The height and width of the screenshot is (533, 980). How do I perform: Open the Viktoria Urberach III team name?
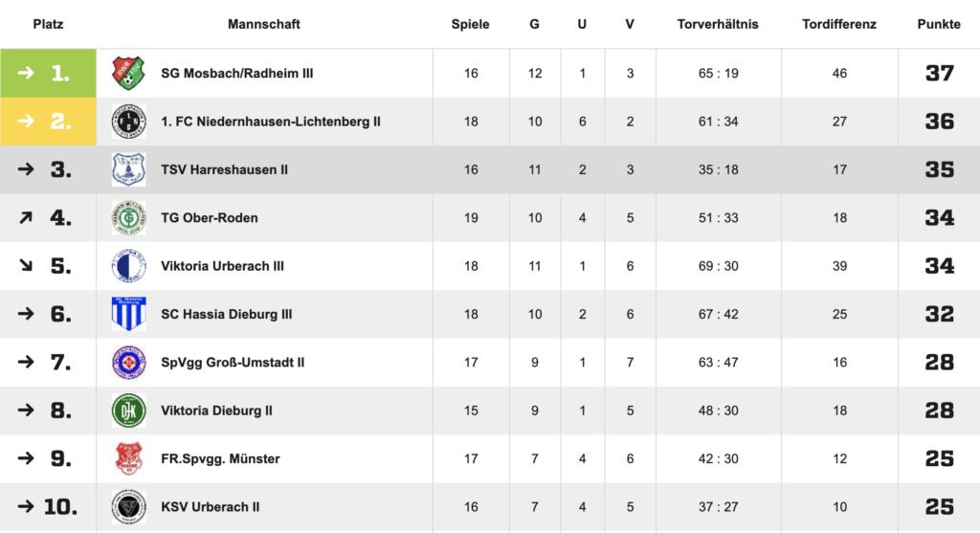click(x=222, y=266)
